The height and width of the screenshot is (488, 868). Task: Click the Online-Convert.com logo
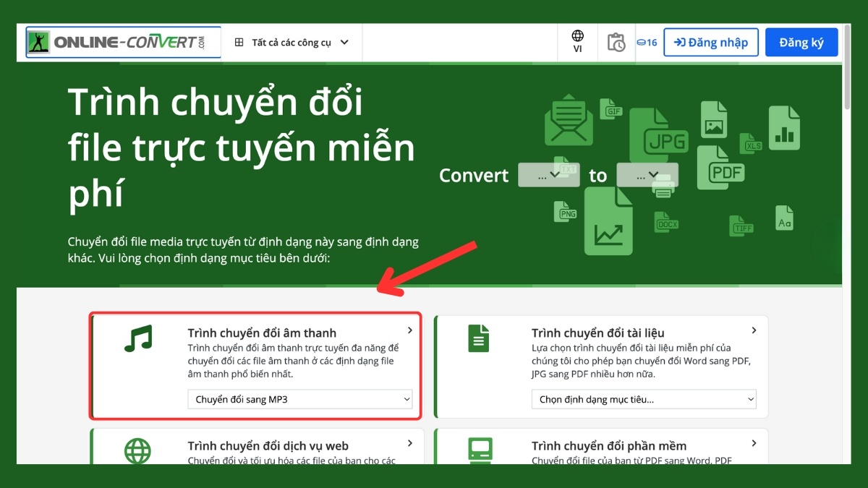124,42
